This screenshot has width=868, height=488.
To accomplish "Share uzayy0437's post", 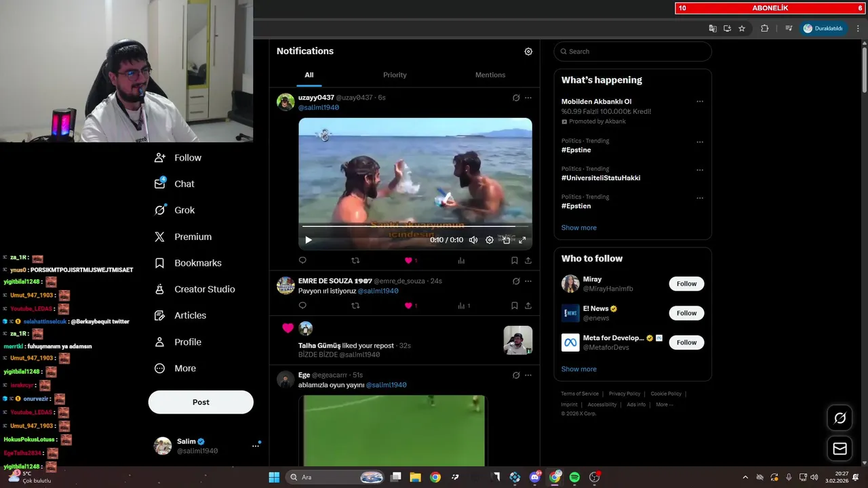I will click(528, 260).
